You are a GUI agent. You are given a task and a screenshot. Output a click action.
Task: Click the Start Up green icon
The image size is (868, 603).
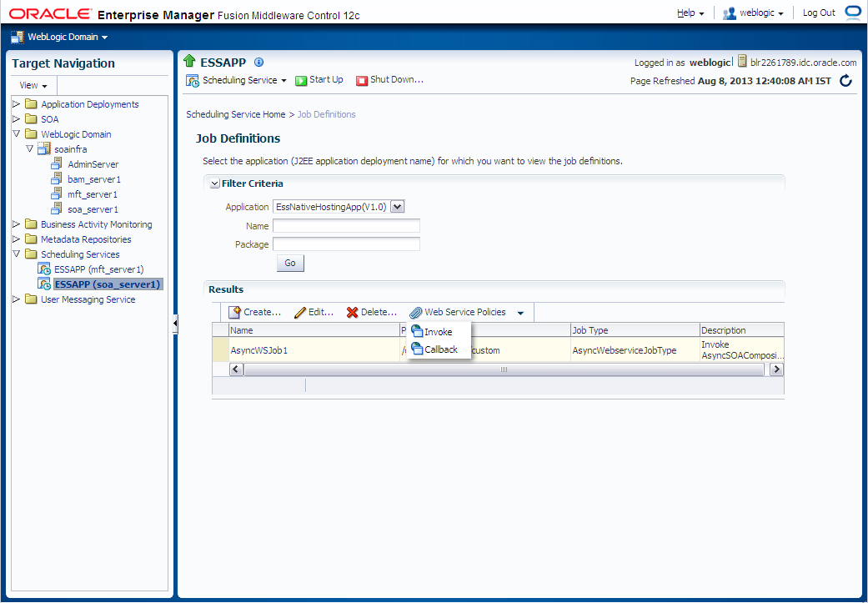pos(300,80)
